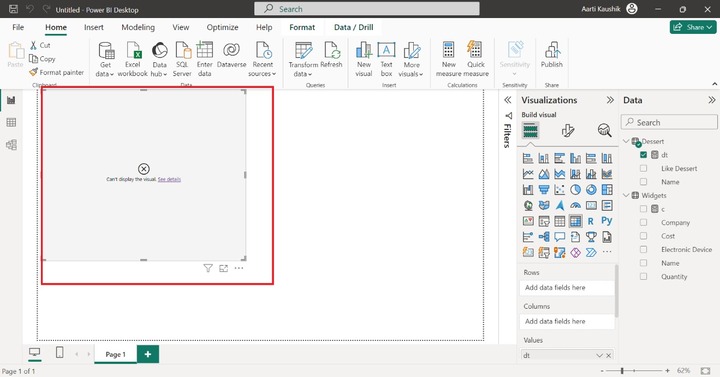This screenshot has width=720, height=377.
Task: Uncheck the dt field under Dessert
Action: (x=643, y=155)
